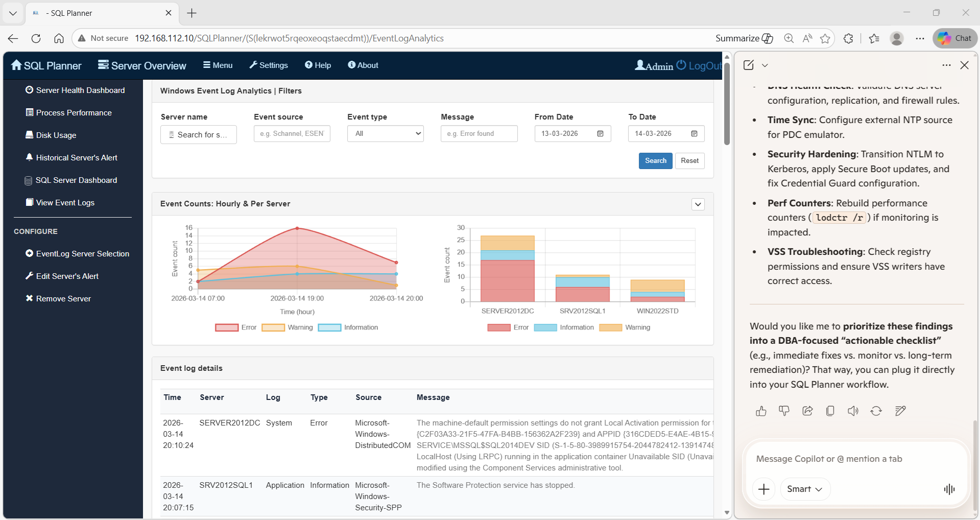Click the Remove Server option

63,298
